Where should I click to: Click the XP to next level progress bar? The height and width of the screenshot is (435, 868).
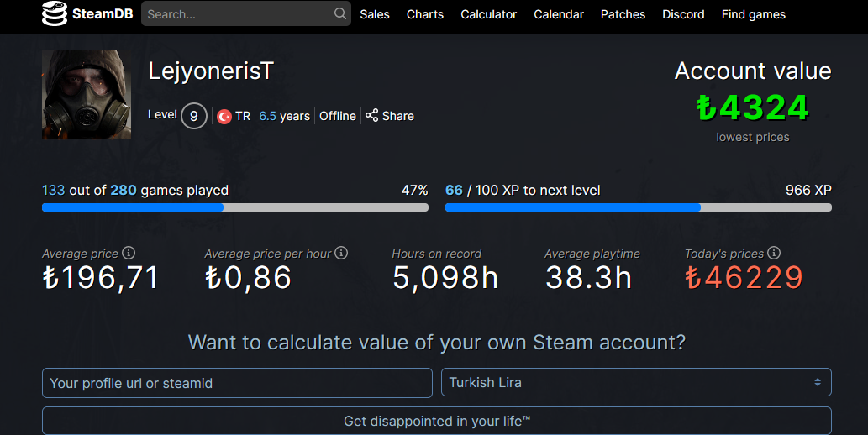[x=639, y=207]
